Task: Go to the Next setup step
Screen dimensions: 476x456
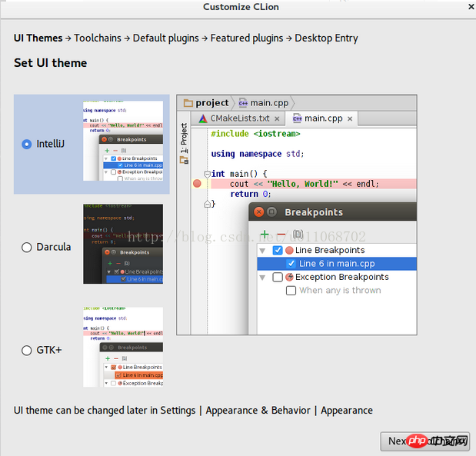Action: (x=425, y=441)
